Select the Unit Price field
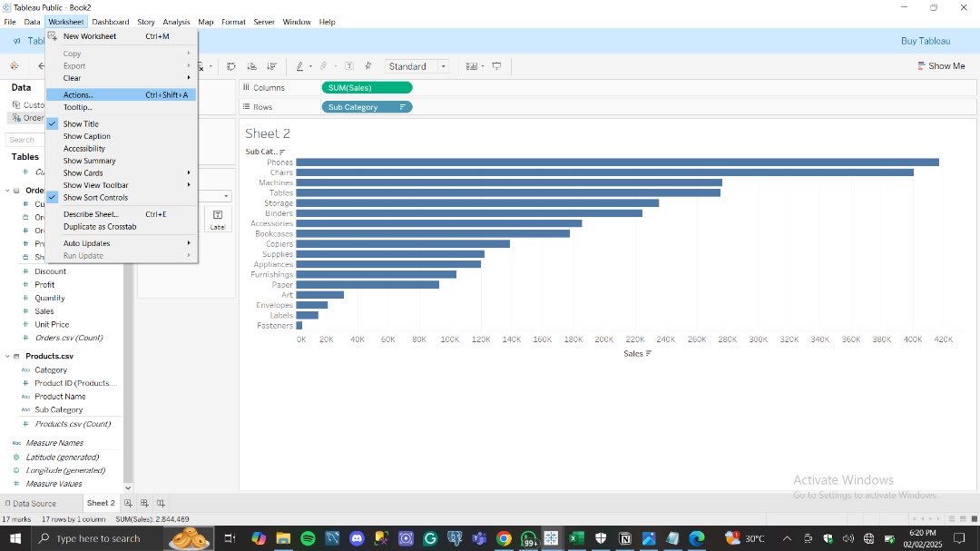The width and height of the screenshot is (980, 551). point(52,325)
